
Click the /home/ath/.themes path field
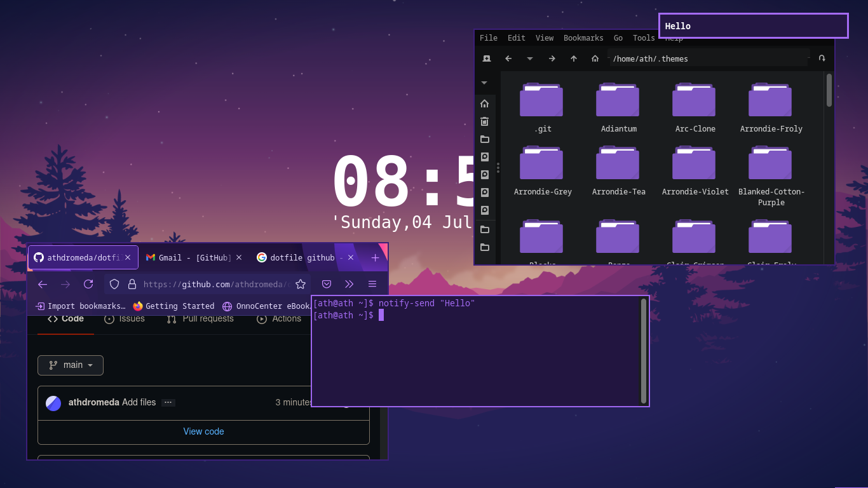[709, 58]
